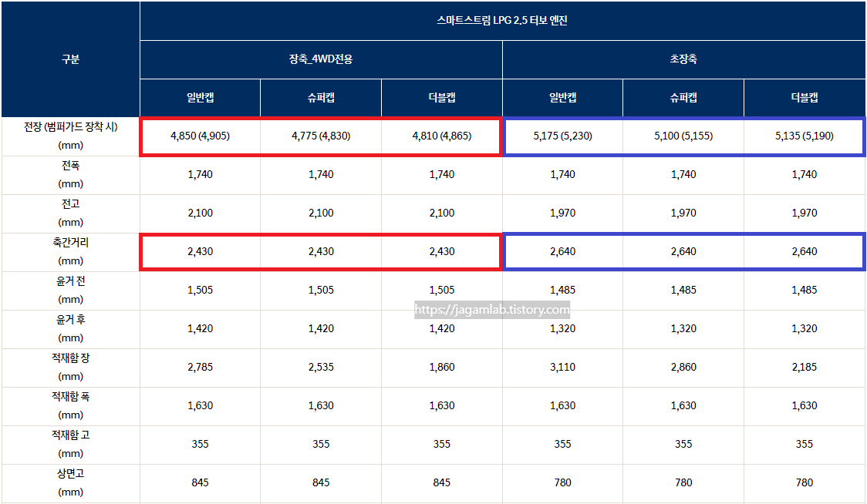
Task: Click the 2,785 cell in 적재함 장 row
Action: click(200, 368)
